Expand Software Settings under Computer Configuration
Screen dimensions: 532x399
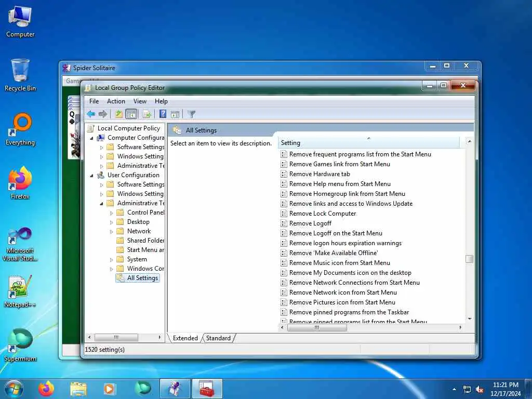coord(101,148)
